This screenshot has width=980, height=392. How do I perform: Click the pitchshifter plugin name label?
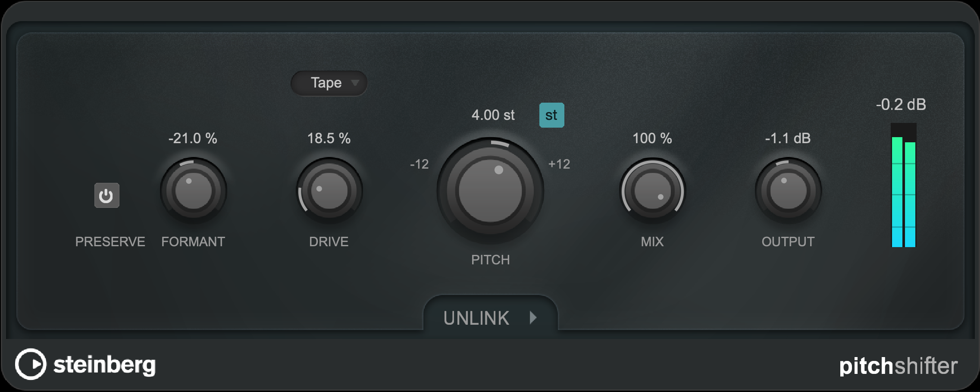(898, 366)
